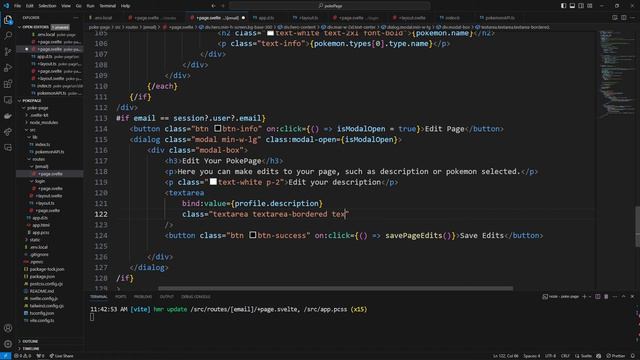
Task: Switch to the PROBLEMS panel tab
Action: point(143,297)
